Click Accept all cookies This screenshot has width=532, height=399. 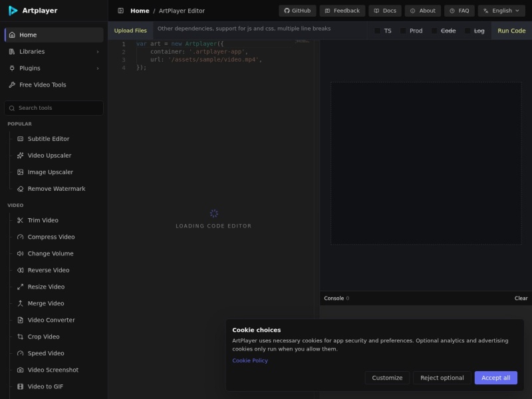(495, 378)
